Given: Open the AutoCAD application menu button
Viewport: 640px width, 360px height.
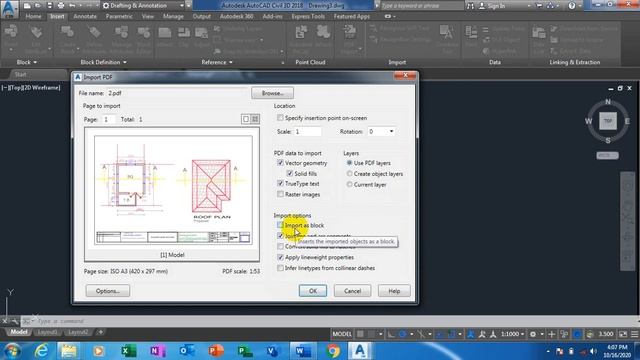Looking at the screenshot, I should tap(9, 9).
